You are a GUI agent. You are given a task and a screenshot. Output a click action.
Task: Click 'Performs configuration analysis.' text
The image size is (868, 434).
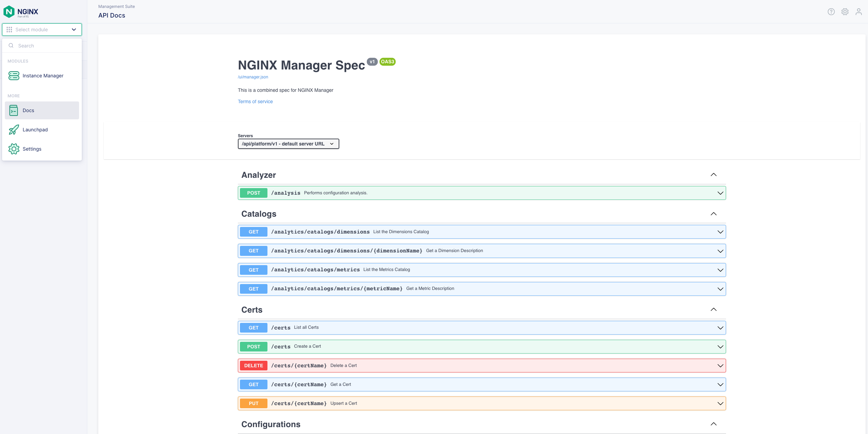336,193
